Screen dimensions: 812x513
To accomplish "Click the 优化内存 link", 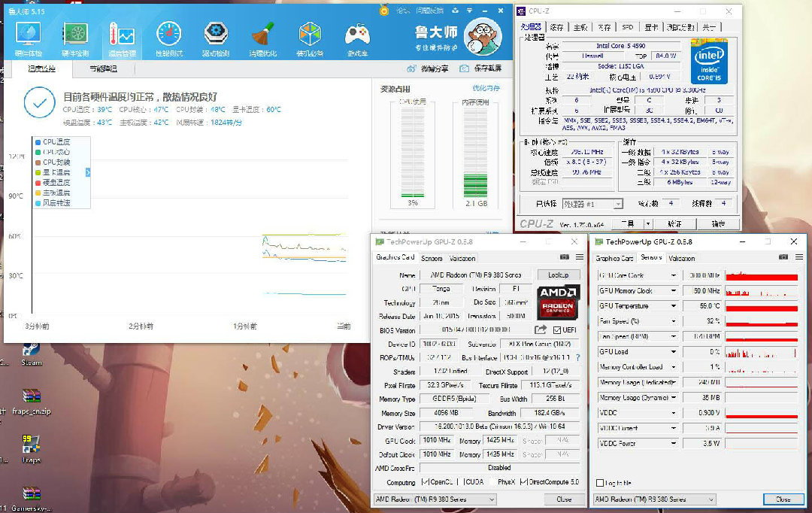I will click(x=486, y=88).
